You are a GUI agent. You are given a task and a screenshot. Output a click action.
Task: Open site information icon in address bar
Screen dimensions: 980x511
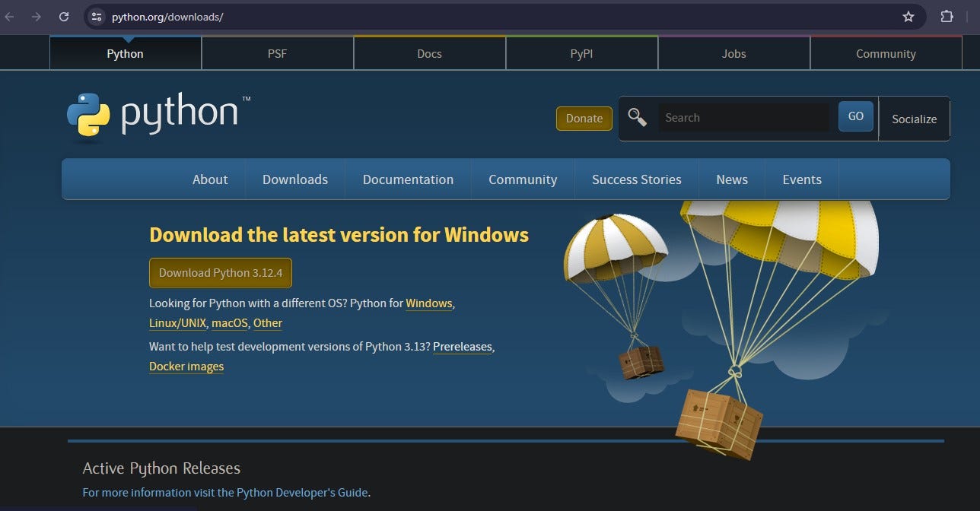point(95,17)
